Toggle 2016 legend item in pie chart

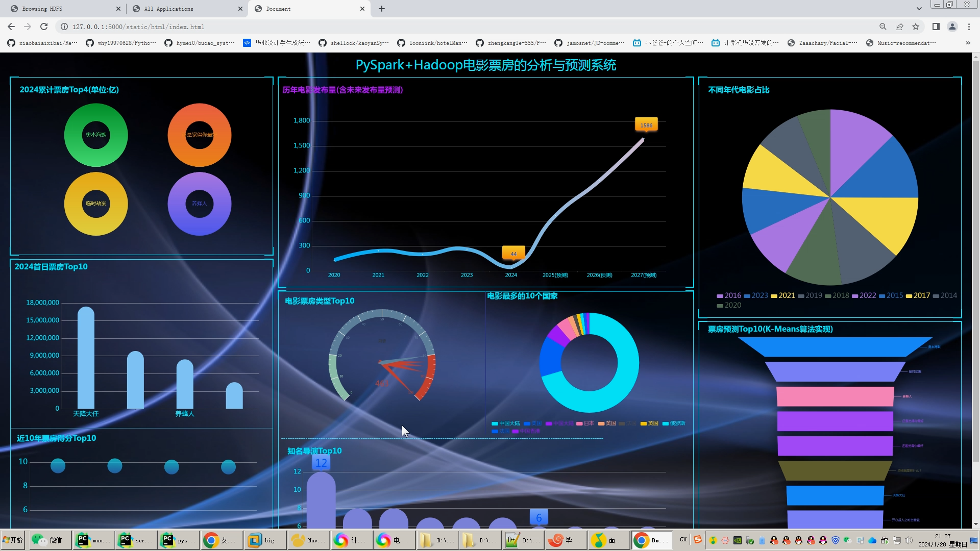tap(729, 295)
